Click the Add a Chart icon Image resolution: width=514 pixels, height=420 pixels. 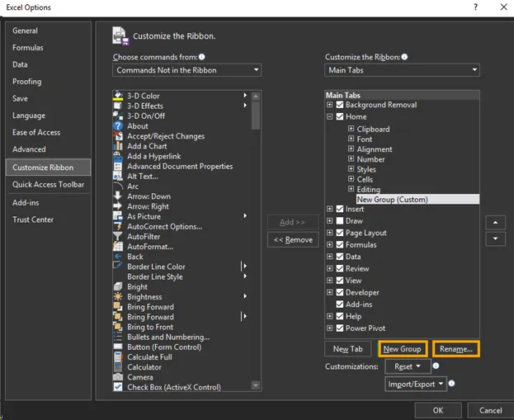pos(118,146)
